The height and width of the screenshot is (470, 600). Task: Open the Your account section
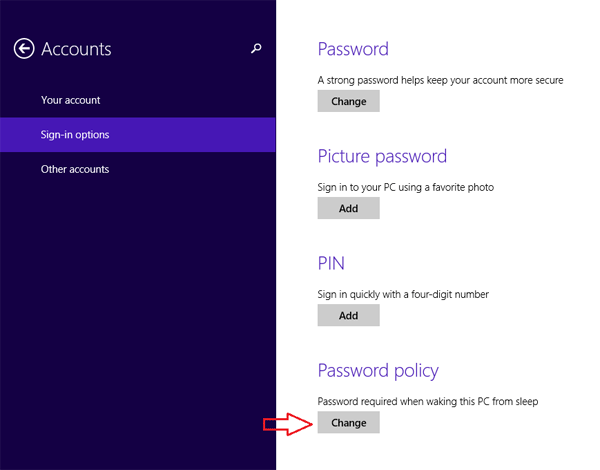[x=70, y=100]
